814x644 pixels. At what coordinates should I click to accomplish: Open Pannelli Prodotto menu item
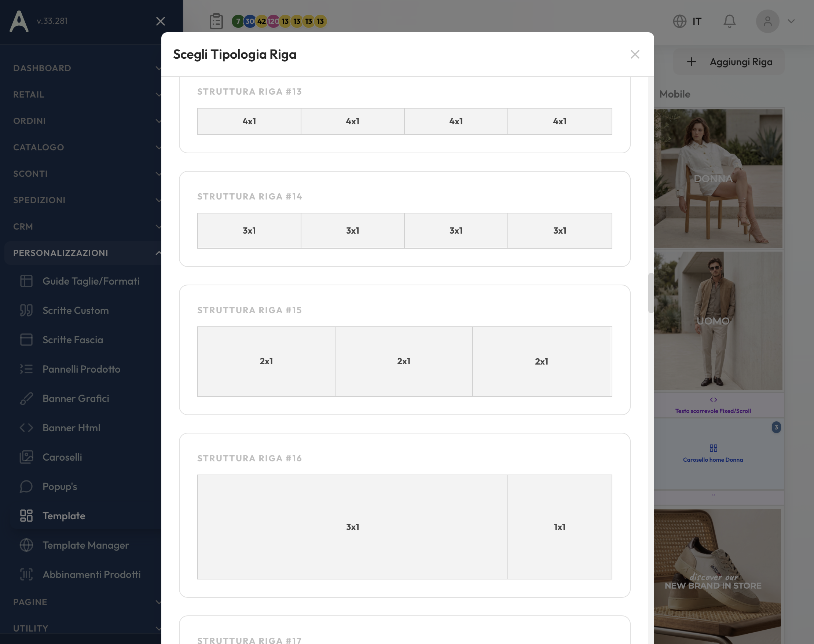pos(81,369)
